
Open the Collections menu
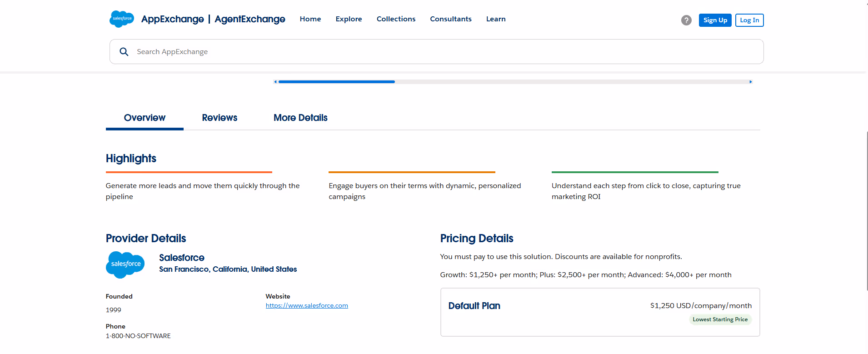coord(396,19)
